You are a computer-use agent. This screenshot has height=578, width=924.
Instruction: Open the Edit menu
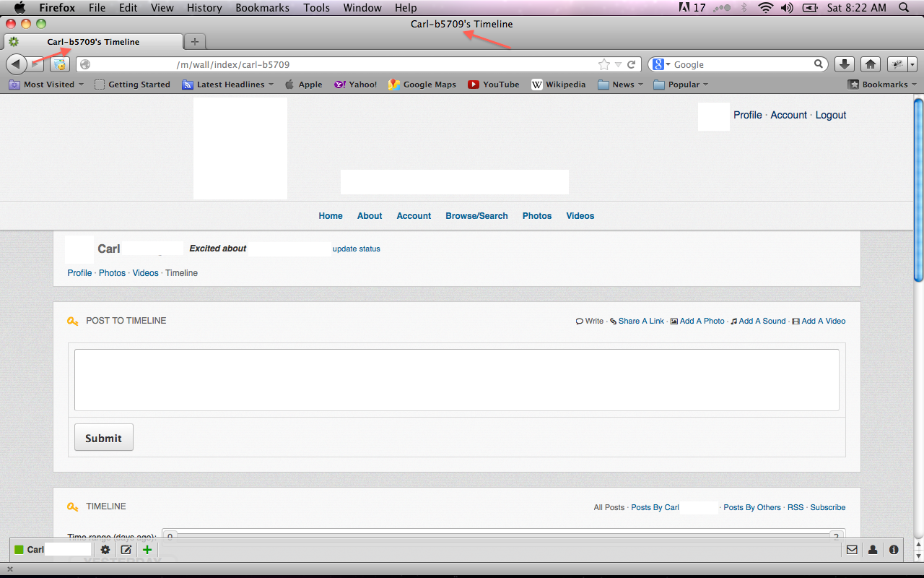tap(128, 8)
